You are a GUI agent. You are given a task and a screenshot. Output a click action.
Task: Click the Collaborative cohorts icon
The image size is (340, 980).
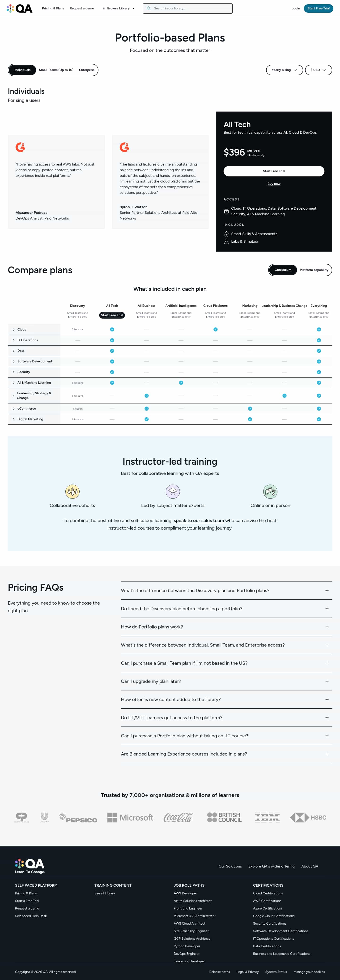point(72,491)
